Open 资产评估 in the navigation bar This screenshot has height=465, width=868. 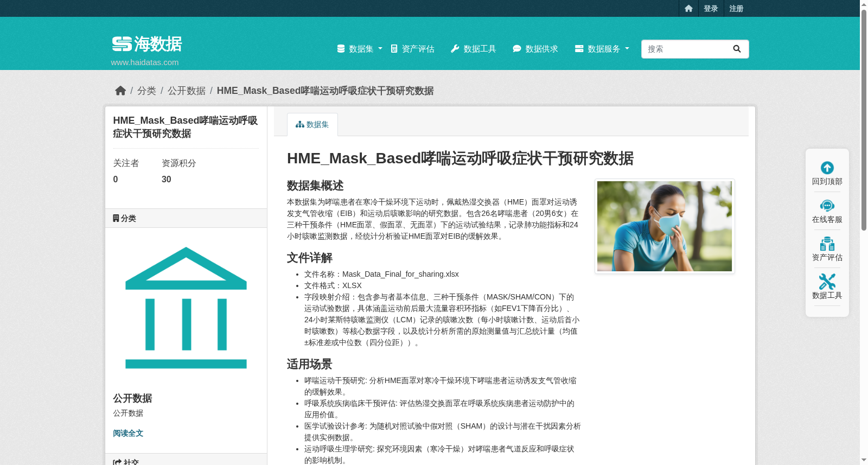tap(412, 49)
